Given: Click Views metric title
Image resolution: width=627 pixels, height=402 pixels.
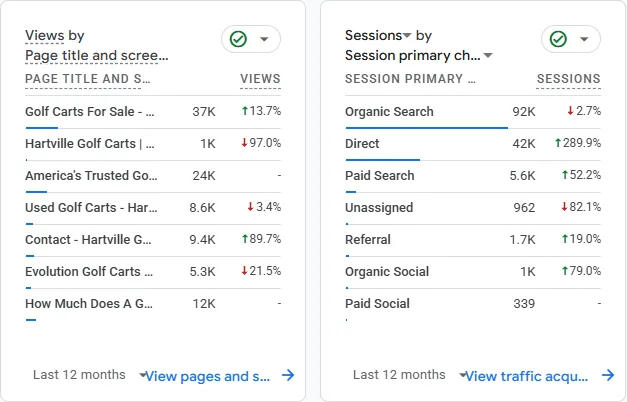Looking at the screenshot, I should pyautogui.click(x=44, y=36).
